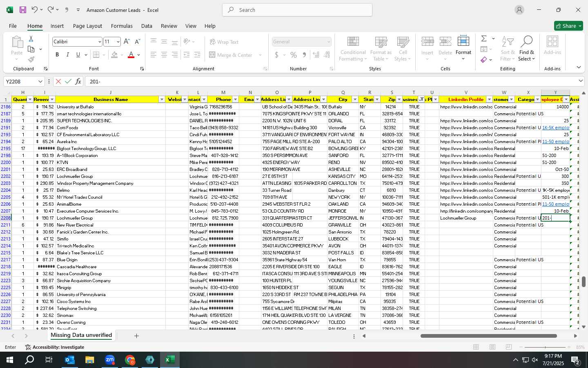Open Outlook from the taskbar
This screenshot has height=368, width=588.
[x=69, y=360]
